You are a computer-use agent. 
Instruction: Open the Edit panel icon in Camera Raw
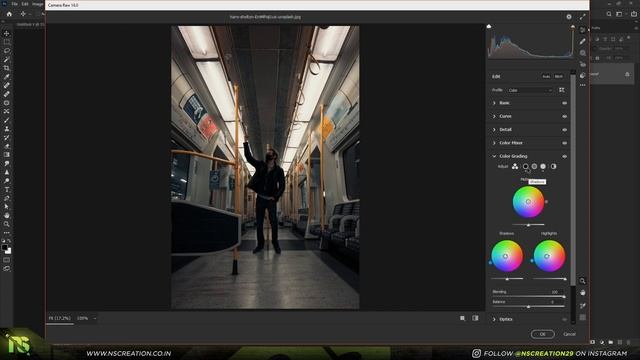click(x=582, y=30)
